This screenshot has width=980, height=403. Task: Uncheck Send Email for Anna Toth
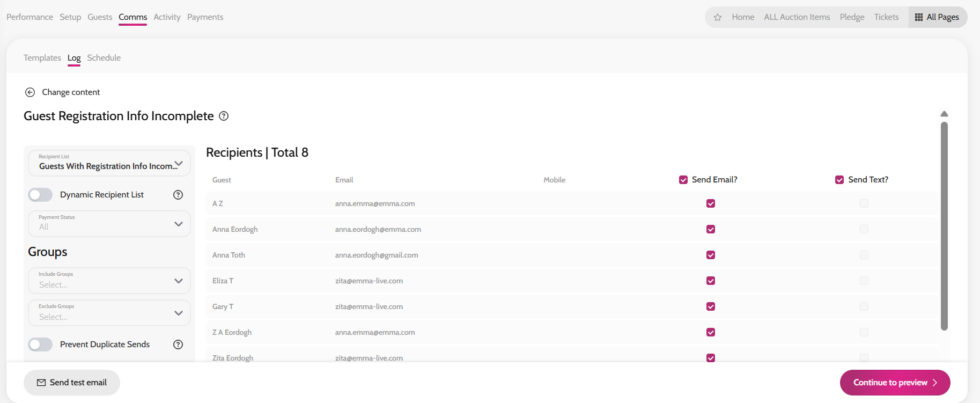(x=711, y=255)
